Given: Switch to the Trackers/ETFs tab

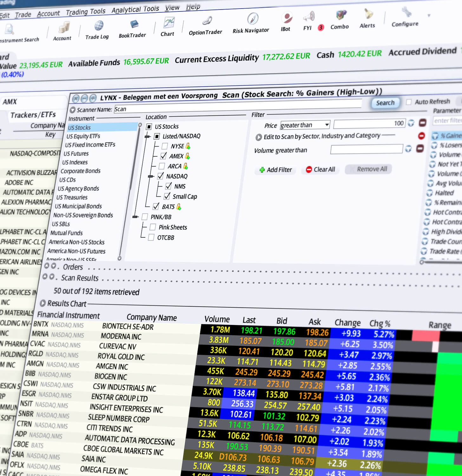Looking at the screenshot, I should (x=33, y=115).
